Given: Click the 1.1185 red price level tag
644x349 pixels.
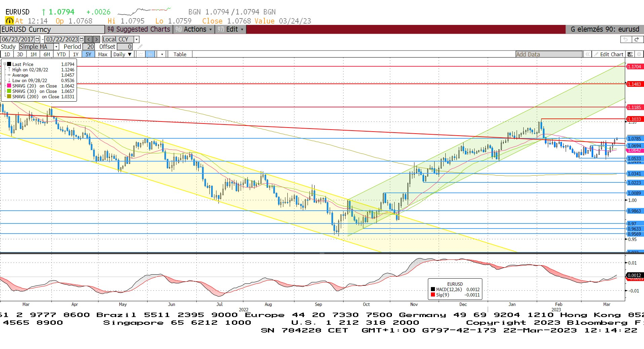Looking at the screenshot, I should coord(635,107).
